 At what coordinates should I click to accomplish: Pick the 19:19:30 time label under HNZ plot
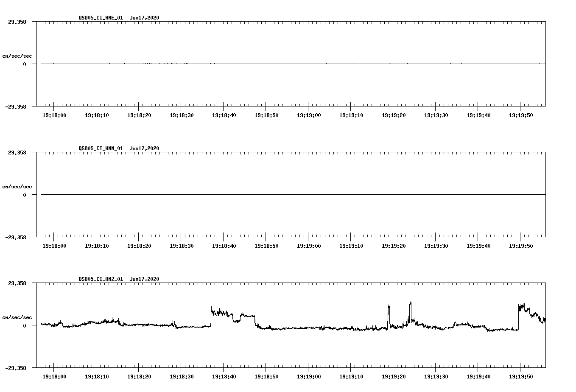[x=436, y=376]
